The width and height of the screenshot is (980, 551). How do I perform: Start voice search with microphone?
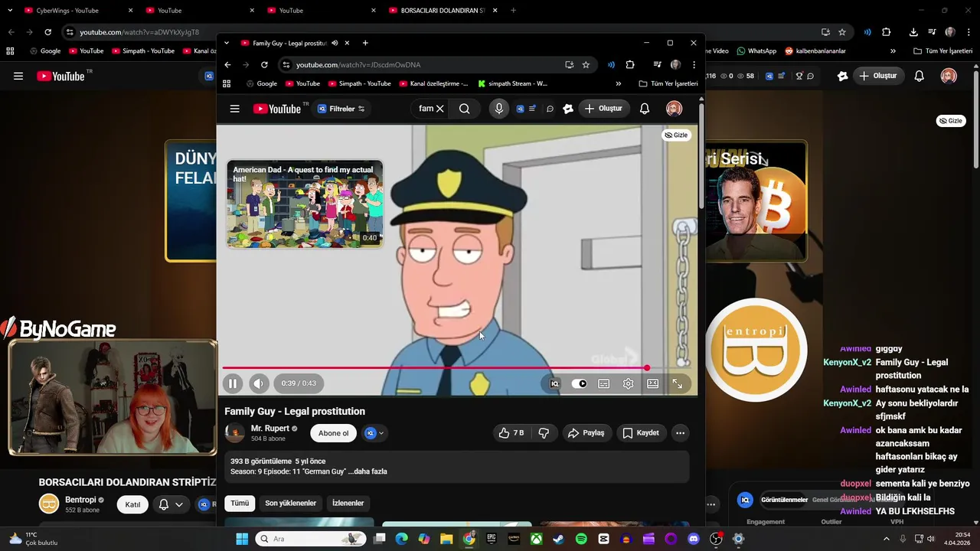(499, 109)
